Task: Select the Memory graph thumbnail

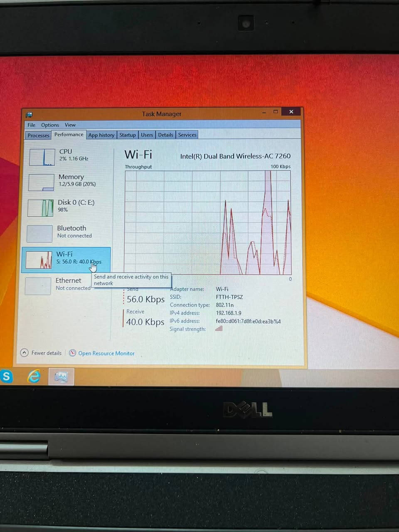Action: tap(41, 182)
